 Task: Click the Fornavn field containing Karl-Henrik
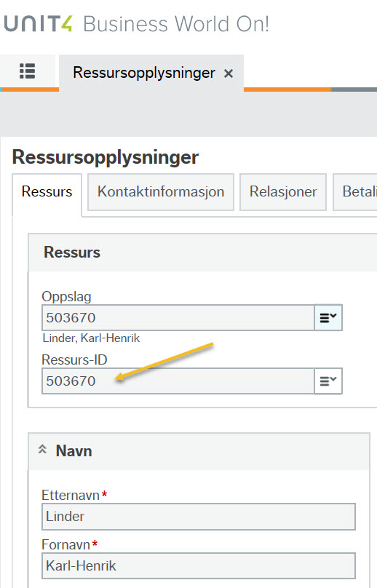click(x=199, y=566)
